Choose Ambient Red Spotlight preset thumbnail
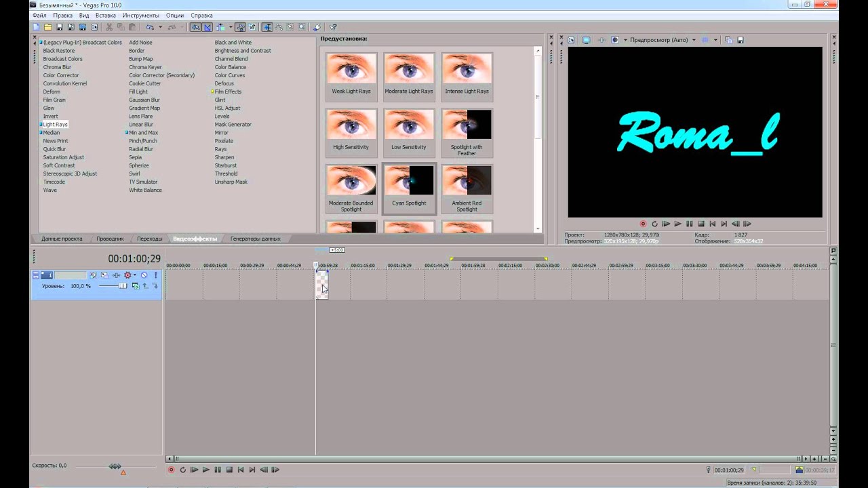Image resolution: width=868 pixels, height=488 pixels. (x=467, y=190)
